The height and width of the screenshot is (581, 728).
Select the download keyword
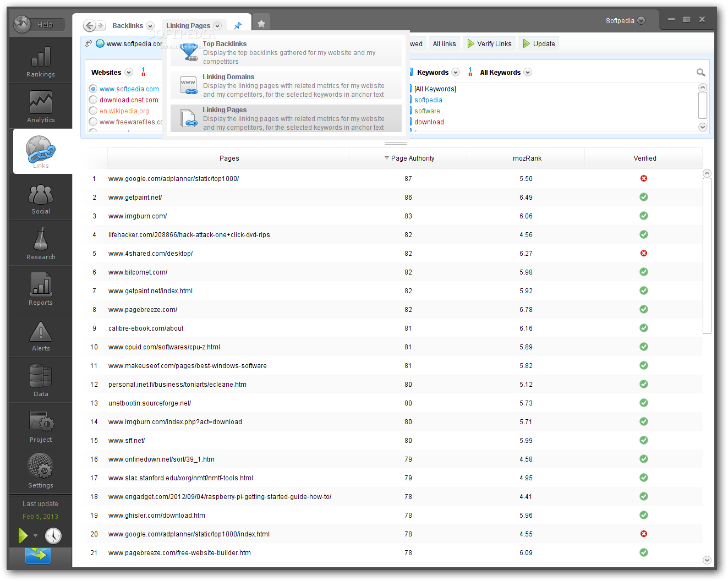click(x=429, y=122)
